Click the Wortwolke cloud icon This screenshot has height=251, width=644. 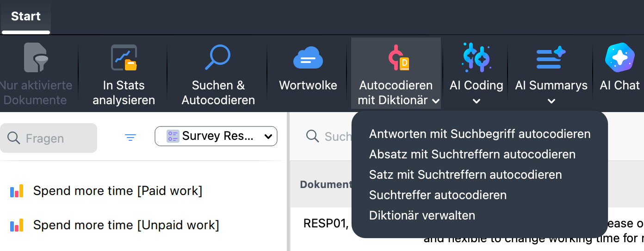tap(308, 58)
